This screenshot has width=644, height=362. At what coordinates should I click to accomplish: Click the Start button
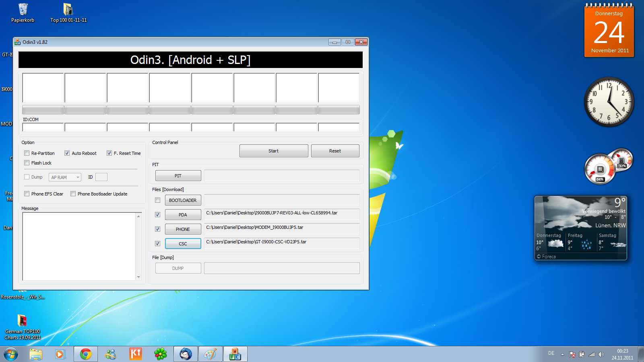pos(274,151)
